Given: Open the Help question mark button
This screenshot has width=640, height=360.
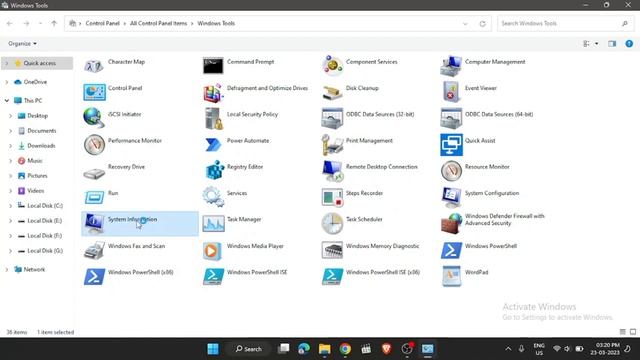Looking at the screenshot, I should pos(629,44).
